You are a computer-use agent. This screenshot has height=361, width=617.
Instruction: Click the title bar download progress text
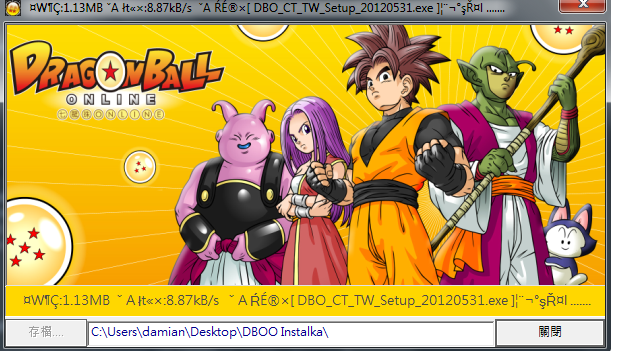[x=267, y=7]
